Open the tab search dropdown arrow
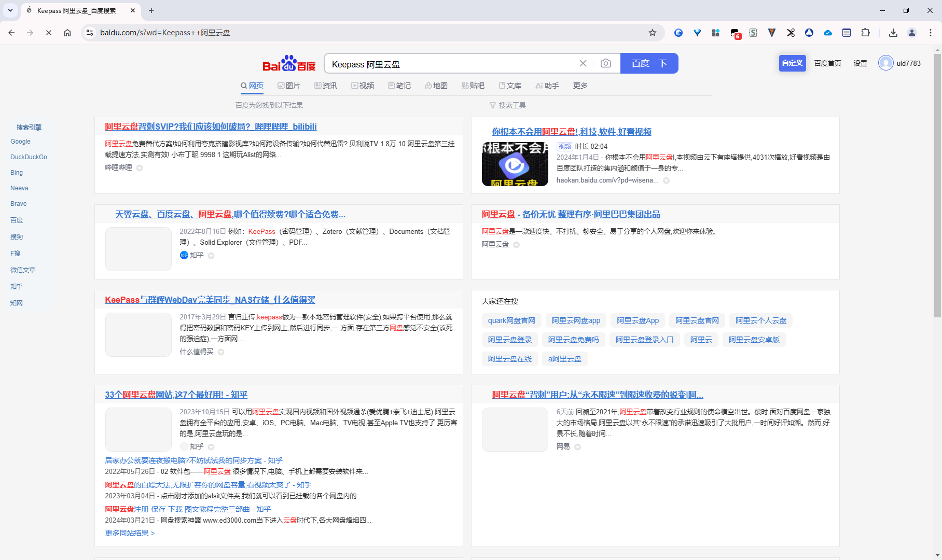The height and width of the screenshot is (560, 942). [x=10, y=10]
